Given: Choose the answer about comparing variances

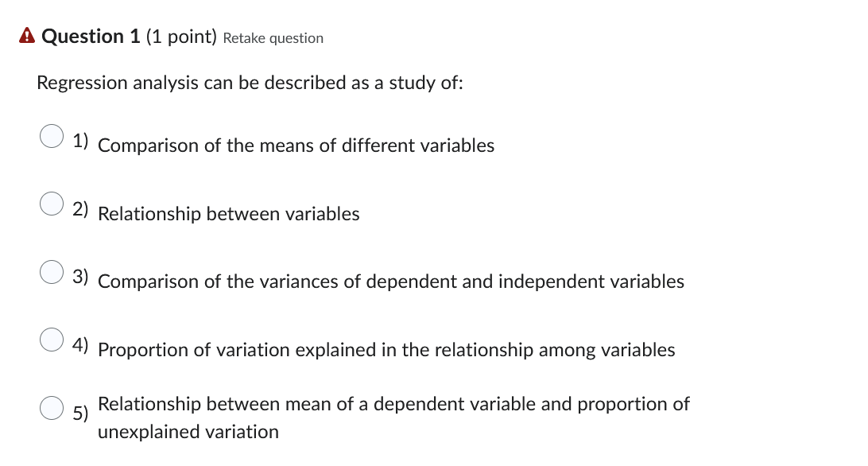Looking at the screenshot, I should pos(390,282).
